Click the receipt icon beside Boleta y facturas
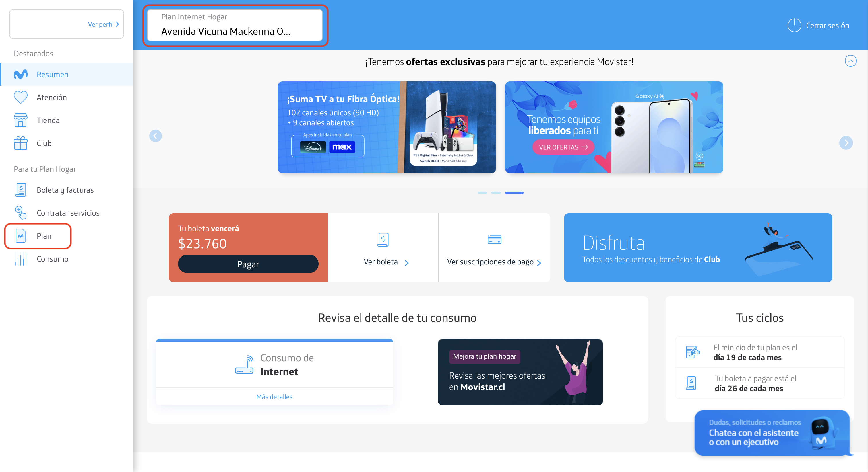Screen dimensions: 868x472 (21, 190)
